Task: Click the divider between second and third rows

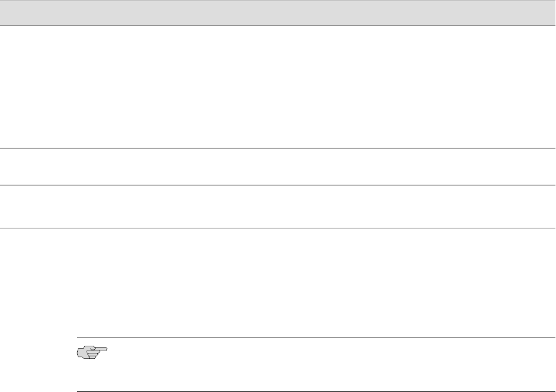Action: [x=278, y=185]
